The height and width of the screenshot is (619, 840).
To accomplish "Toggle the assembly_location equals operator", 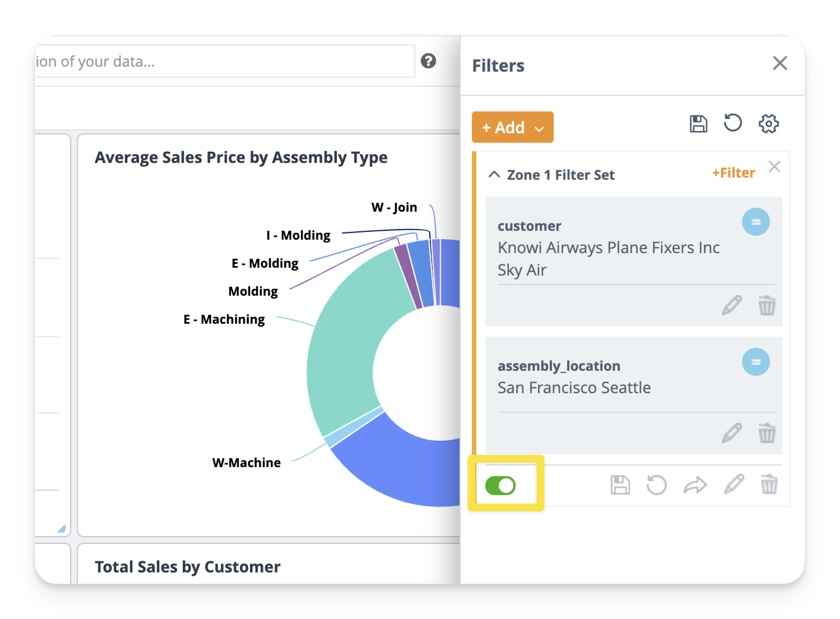I will pyautogui.click(x=755, y=362).
